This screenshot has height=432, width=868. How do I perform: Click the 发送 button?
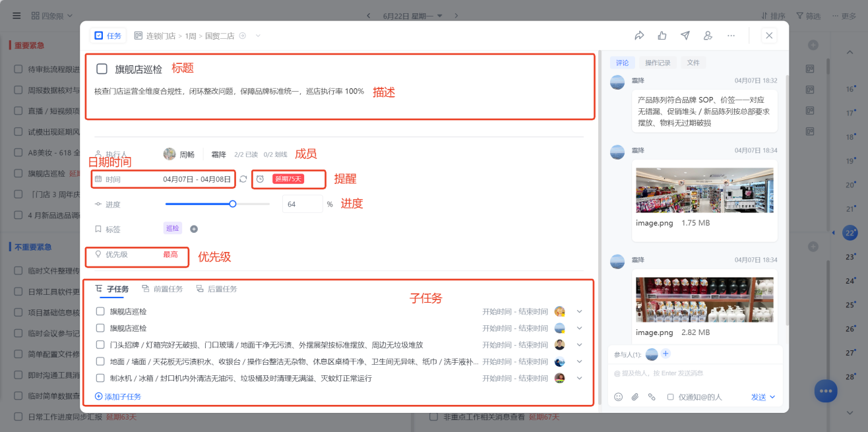coord(759,397)
